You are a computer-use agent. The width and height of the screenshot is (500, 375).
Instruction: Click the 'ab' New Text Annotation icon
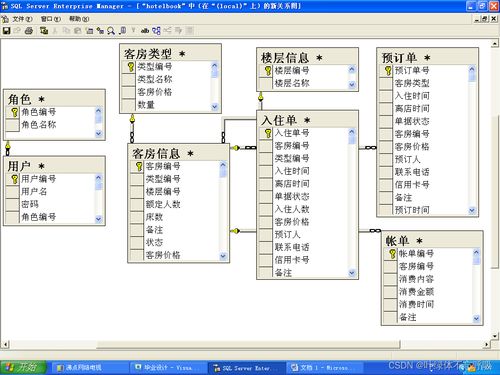click(x=144, y=31)
